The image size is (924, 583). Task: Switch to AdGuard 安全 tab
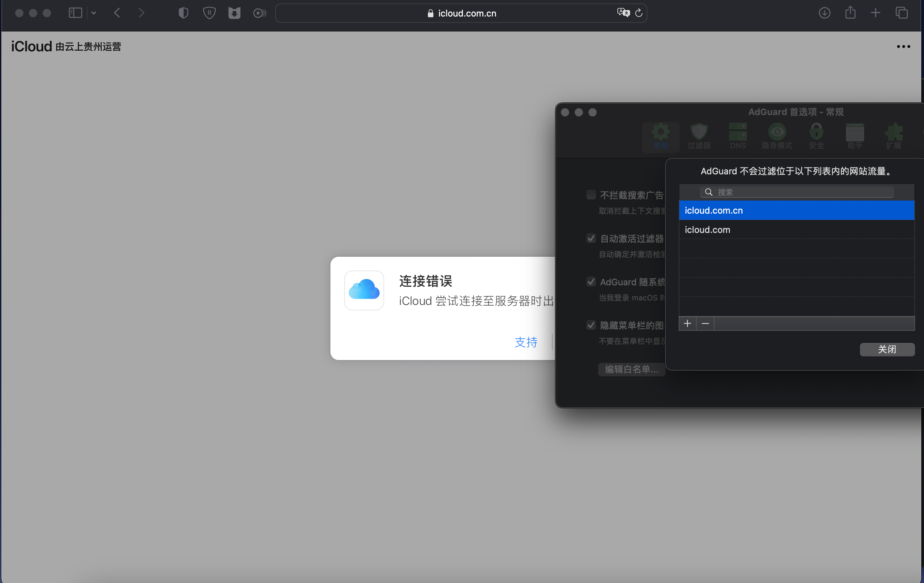pos(816,137)
